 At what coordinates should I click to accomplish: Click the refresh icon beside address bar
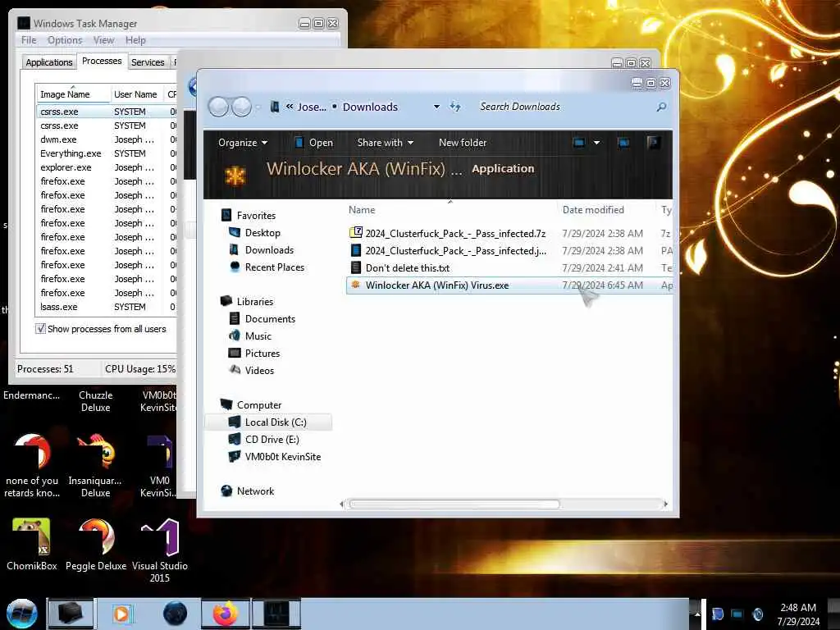pyautogui.click(x=454, y=106)
